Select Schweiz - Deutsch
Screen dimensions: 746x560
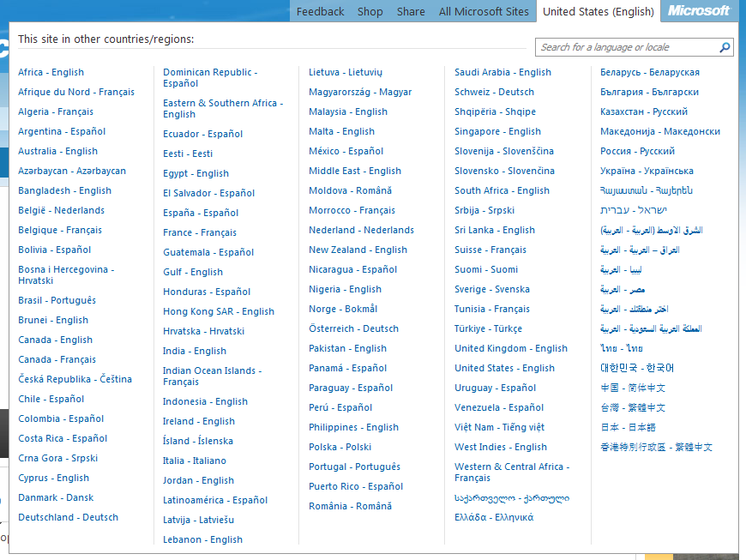pyautogui.click(x=494, y=92)
